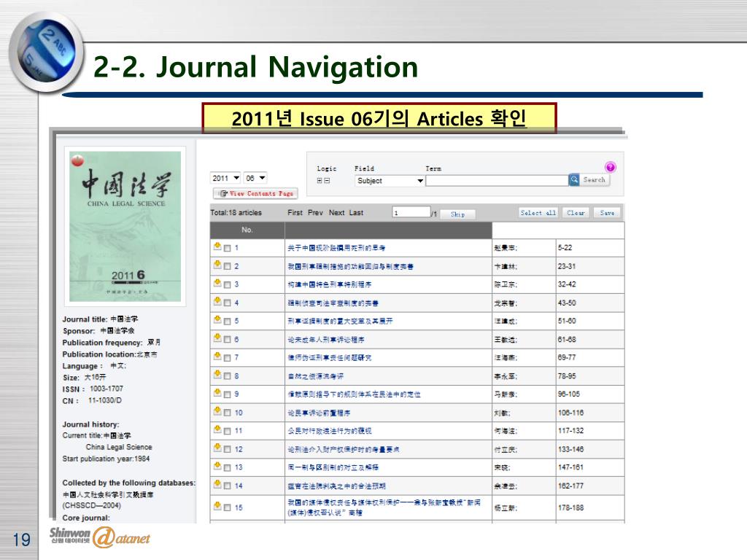This screenshot has height=560, width=747.
Task: Click the download icon for article 15
Action: point(217,507)
